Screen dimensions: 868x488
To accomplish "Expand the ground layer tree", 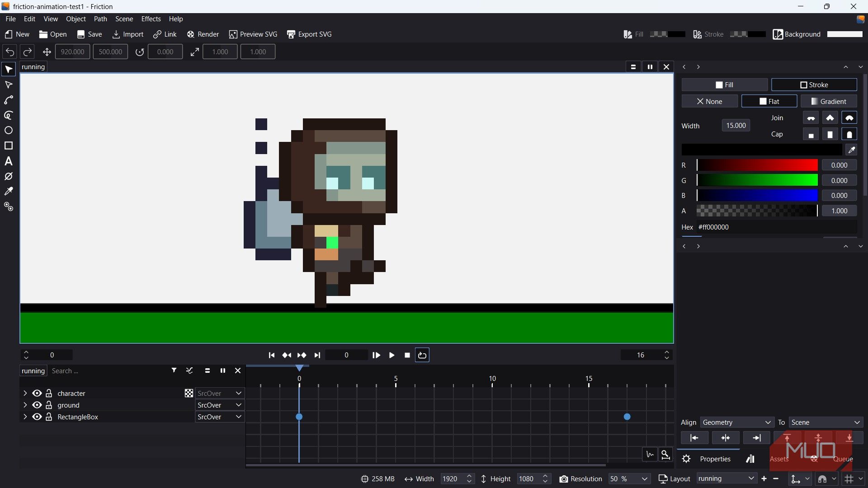I will click(x=25, y=405).
